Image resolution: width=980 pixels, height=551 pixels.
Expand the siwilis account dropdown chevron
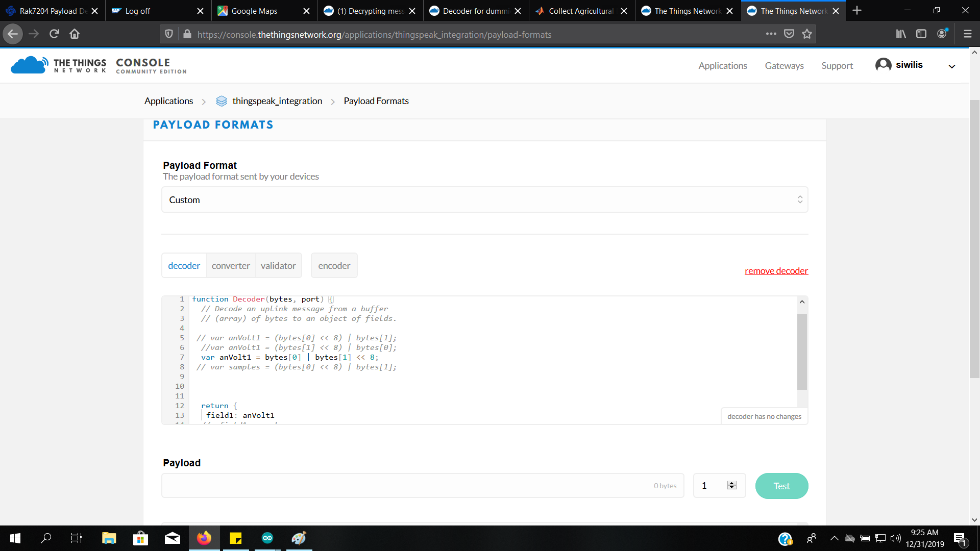[x=951, y=66]
